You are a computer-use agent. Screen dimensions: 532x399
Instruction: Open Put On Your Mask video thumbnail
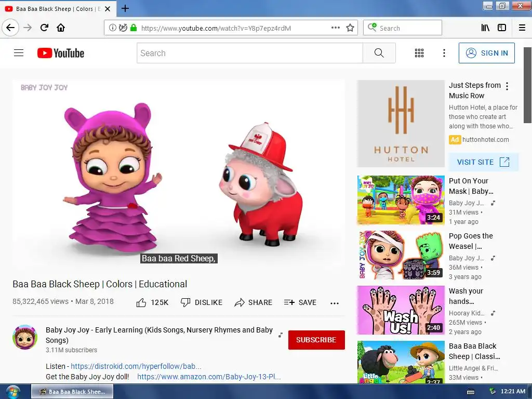(401, 200)
